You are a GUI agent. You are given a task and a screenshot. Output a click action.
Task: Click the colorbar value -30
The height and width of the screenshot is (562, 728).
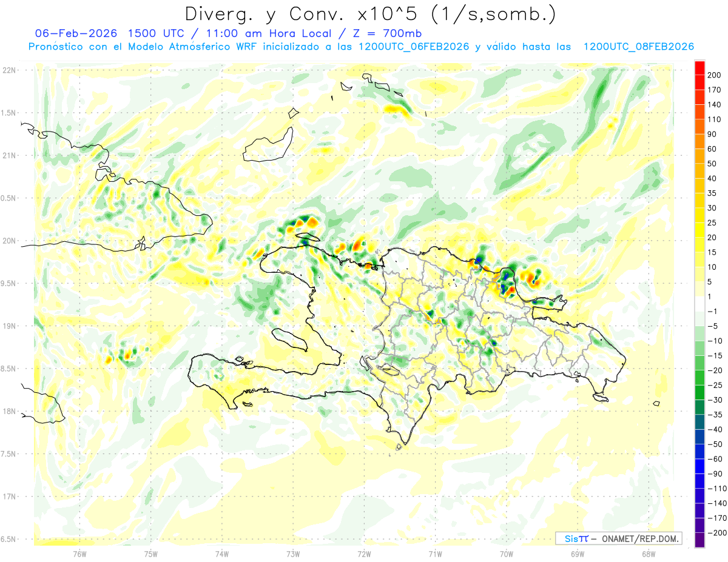coord(714,400)
